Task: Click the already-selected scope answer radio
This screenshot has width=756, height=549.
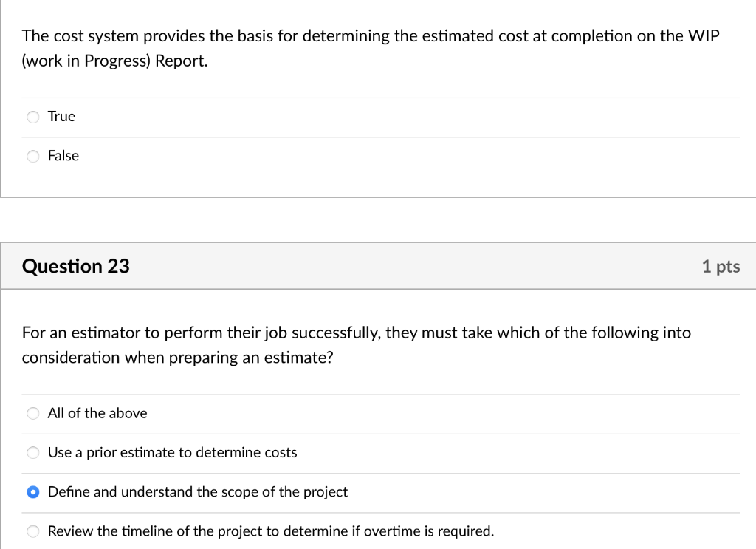Action: (x=32, y=491)
